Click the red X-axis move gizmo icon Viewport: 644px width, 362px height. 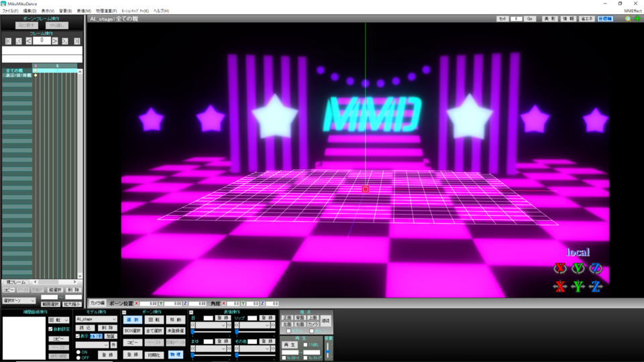pyautogui.click(x=559, y=287)
